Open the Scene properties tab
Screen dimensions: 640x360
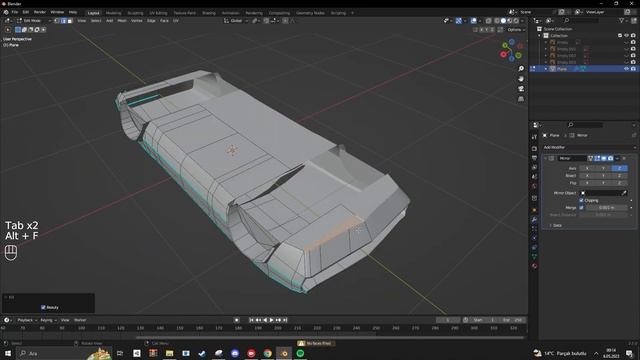(534, 177)
